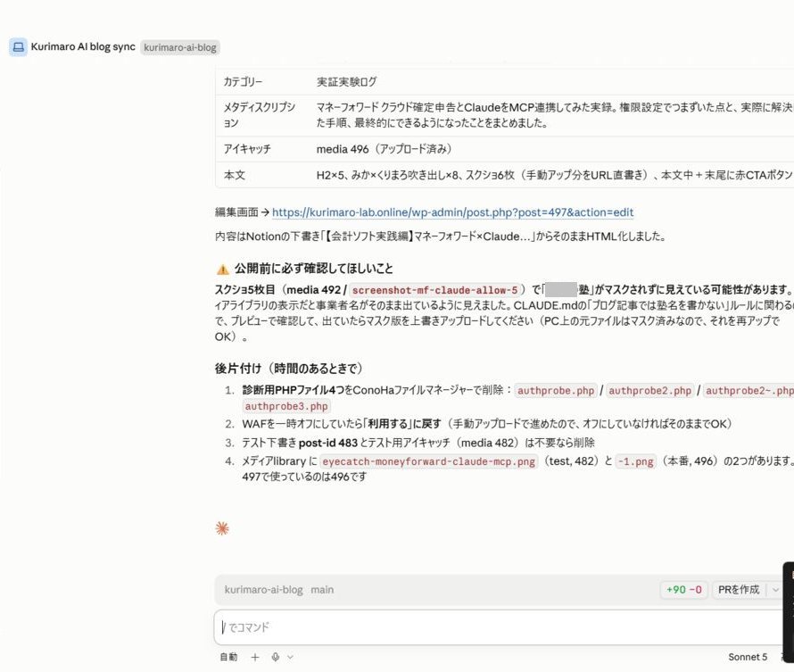
Task: Click the Kurimaro AI blog sync title
Action: (83, 46)
